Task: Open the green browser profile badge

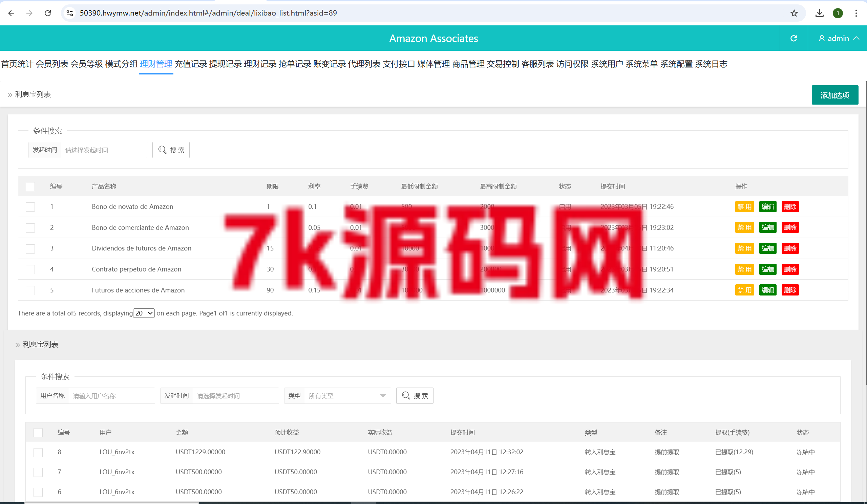Action: tap(838, 13)
